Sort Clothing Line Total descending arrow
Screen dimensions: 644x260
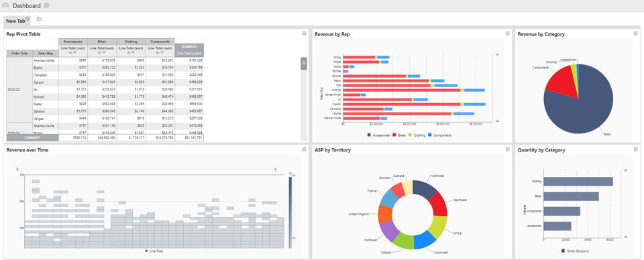[x=133, y=52]
